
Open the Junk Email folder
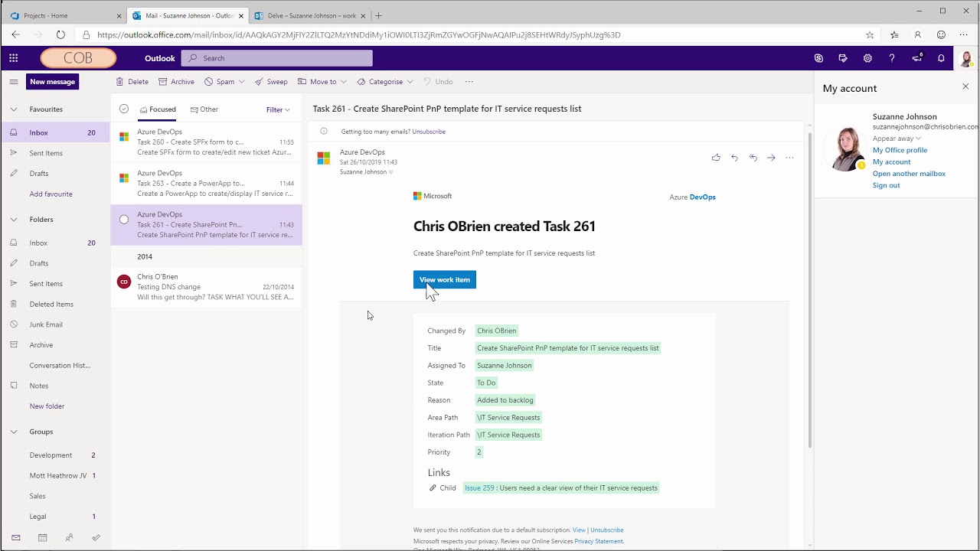tap(46, 324)
